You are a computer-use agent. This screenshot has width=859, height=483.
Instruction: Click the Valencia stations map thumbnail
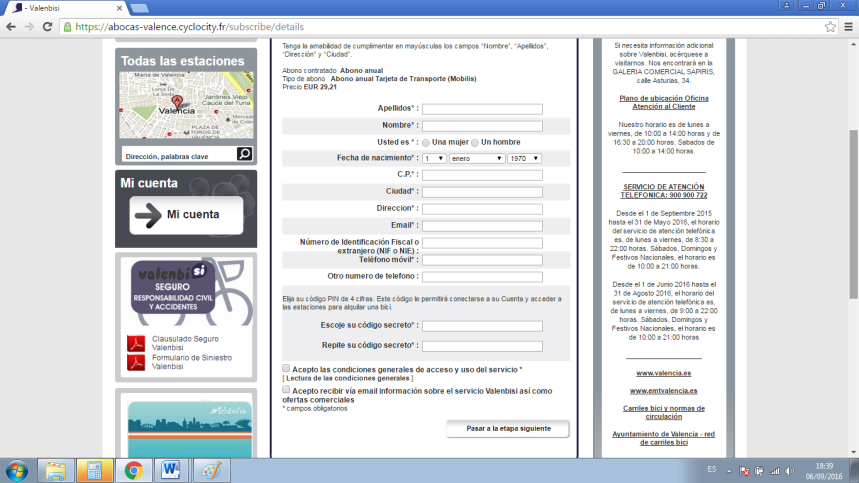tap(186, 105)
